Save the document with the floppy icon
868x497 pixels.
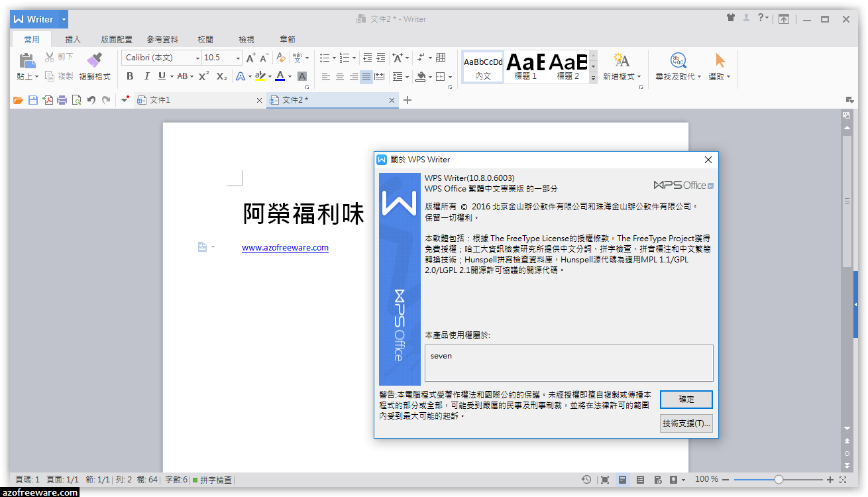click(33, 100)
